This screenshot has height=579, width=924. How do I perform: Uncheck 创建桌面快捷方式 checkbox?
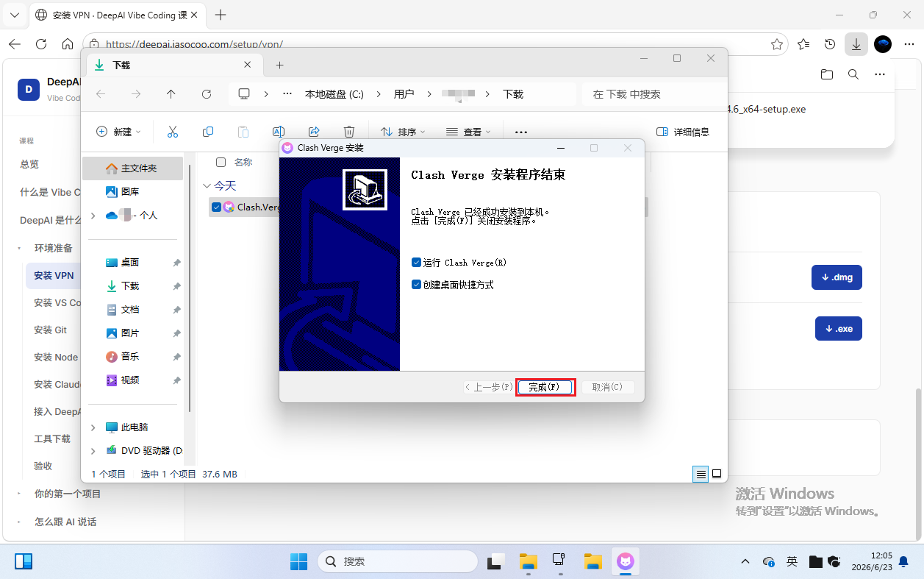[417, 285]
